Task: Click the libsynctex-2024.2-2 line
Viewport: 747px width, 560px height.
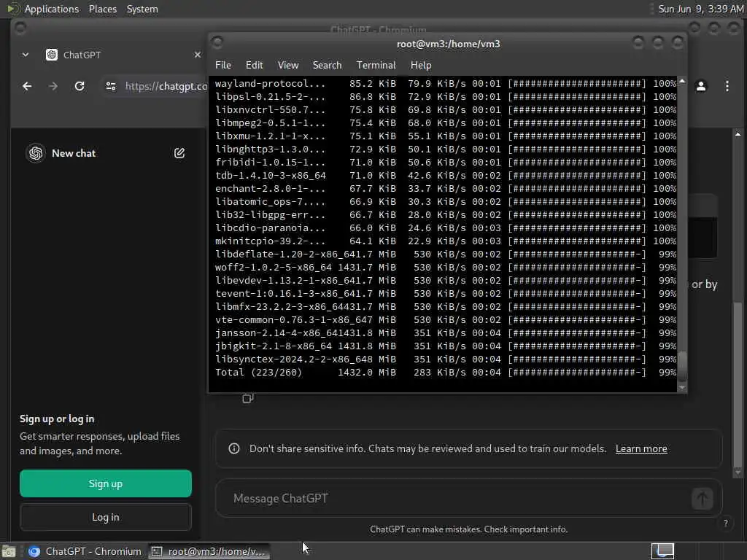Action: coord(446,359)
